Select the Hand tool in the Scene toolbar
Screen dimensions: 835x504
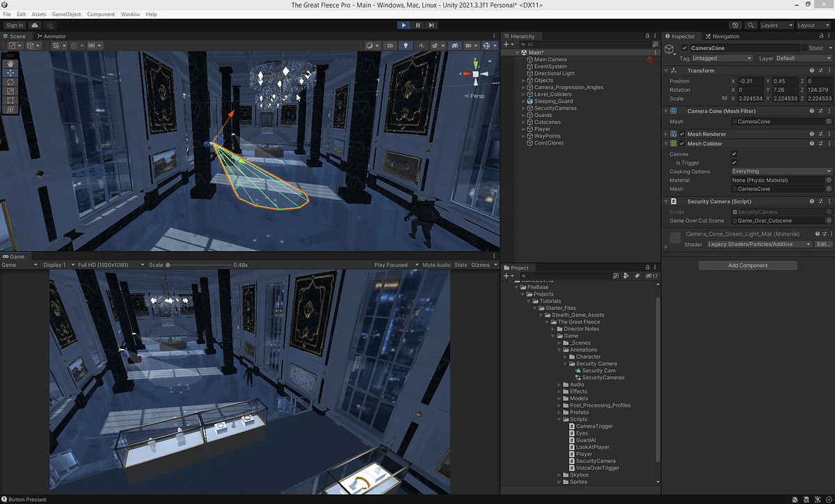[10, 64]
